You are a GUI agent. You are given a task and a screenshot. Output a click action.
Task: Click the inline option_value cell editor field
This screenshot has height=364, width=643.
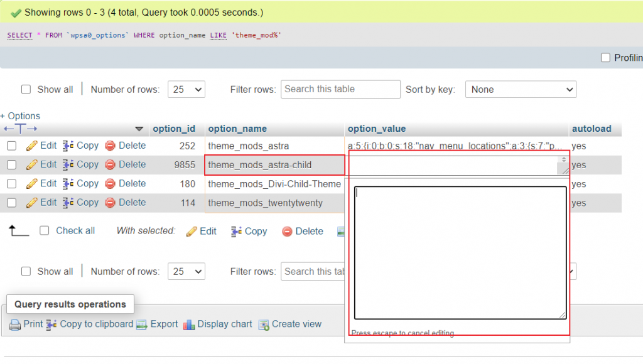pyautogui.click(x=457, y=165)
